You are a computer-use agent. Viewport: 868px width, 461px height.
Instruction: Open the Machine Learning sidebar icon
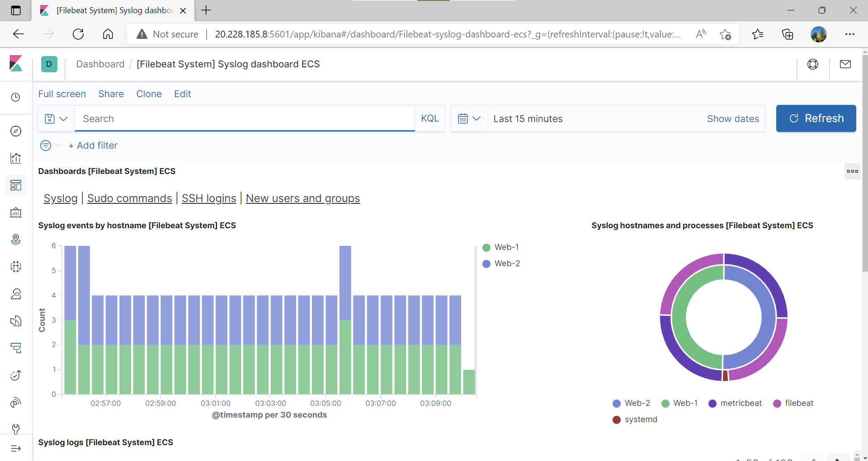(x=15, y=267)
